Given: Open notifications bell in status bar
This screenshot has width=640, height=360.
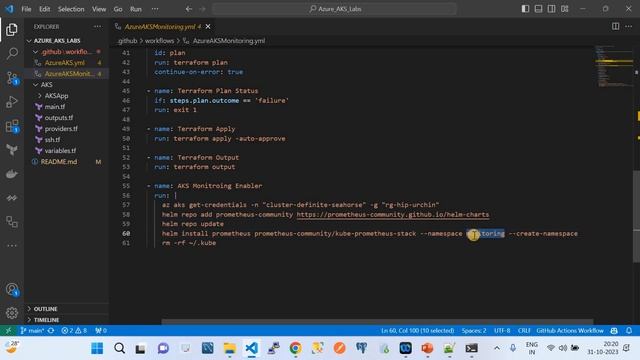Looking at the screenshot, I should tap(629, 330).
